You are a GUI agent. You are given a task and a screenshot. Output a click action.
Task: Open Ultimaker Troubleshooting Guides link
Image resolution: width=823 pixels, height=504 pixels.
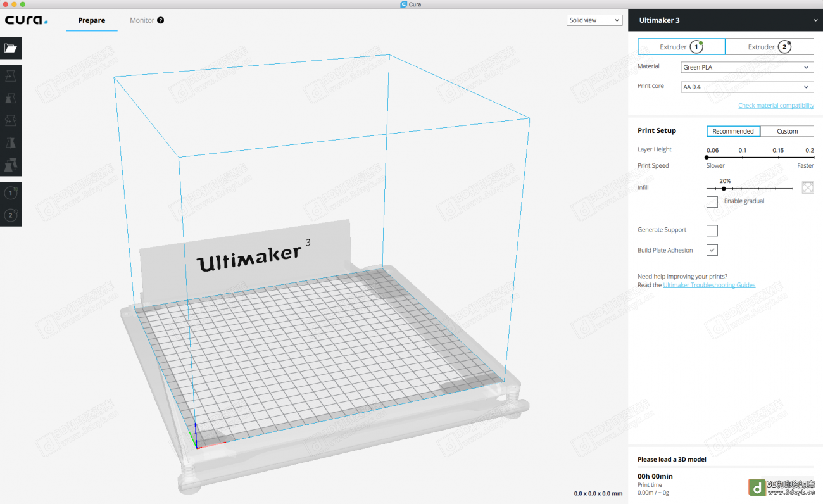[x=709, y=285]
